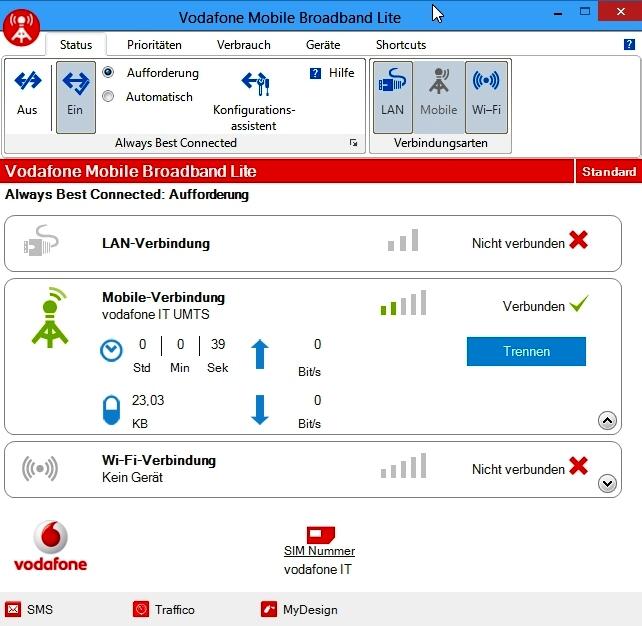Click the Always Best Connected: Aufforderung heading

[127, 194]
